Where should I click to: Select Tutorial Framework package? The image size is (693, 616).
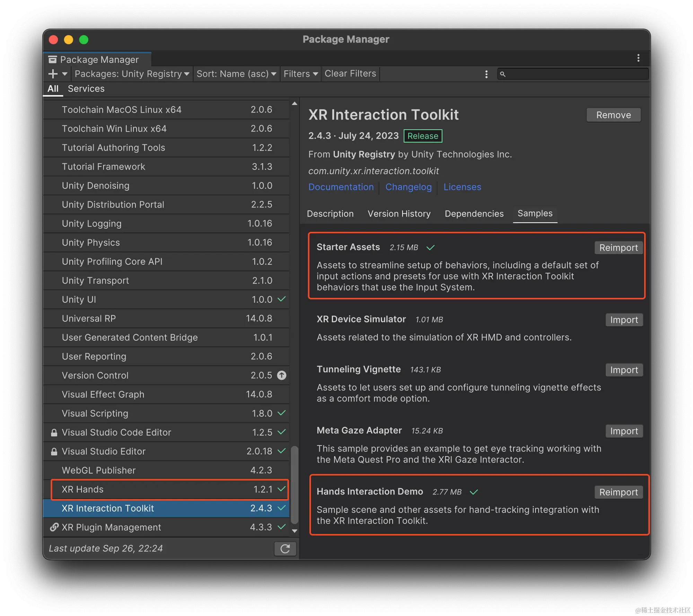tap(166, 167)
